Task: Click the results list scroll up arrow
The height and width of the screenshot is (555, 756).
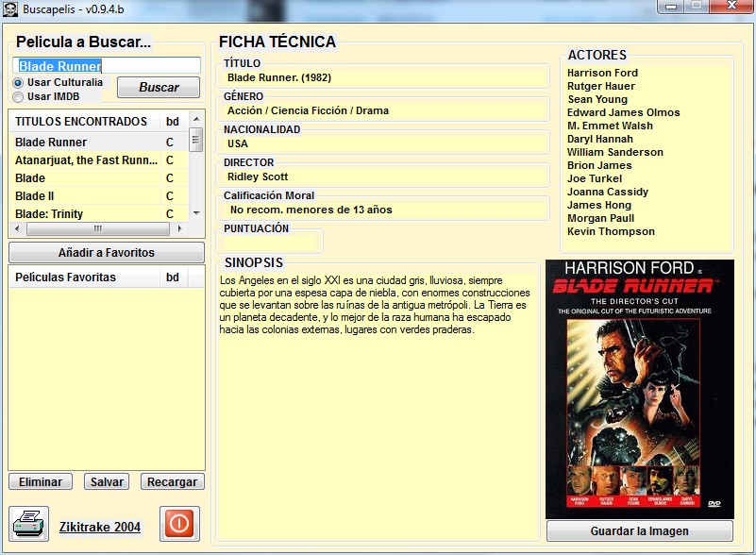Action: (195, 119)
